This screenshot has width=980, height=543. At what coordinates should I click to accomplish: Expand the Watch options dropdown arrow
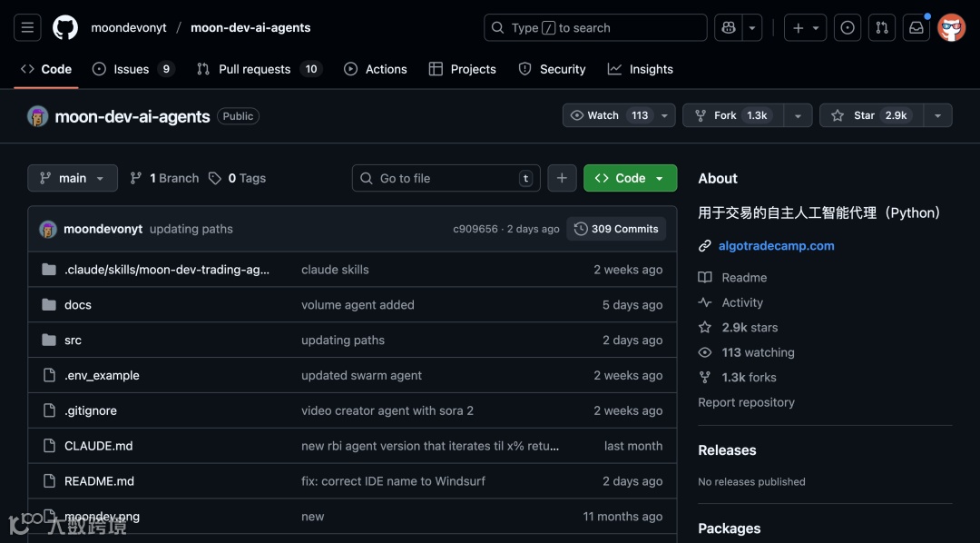(x=665, y=115)
